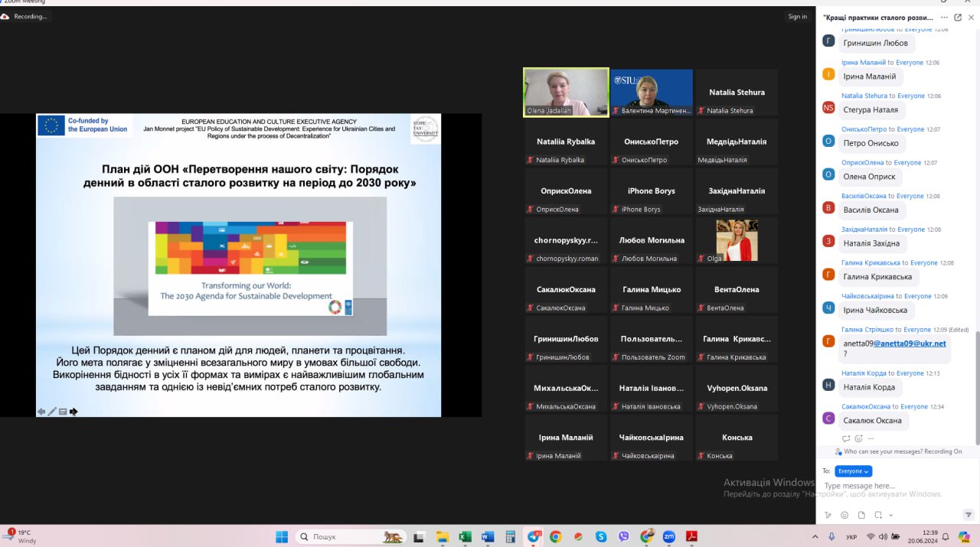Select the Olga participant photo tile
Screen dimensions: 980x547
point(737,240)
